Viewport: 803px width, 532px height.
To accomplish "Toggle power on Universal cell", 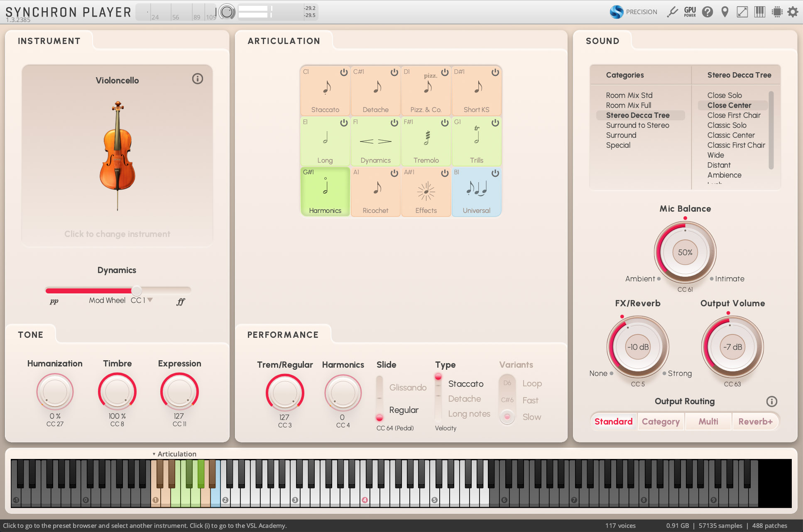I will point(495,173).
